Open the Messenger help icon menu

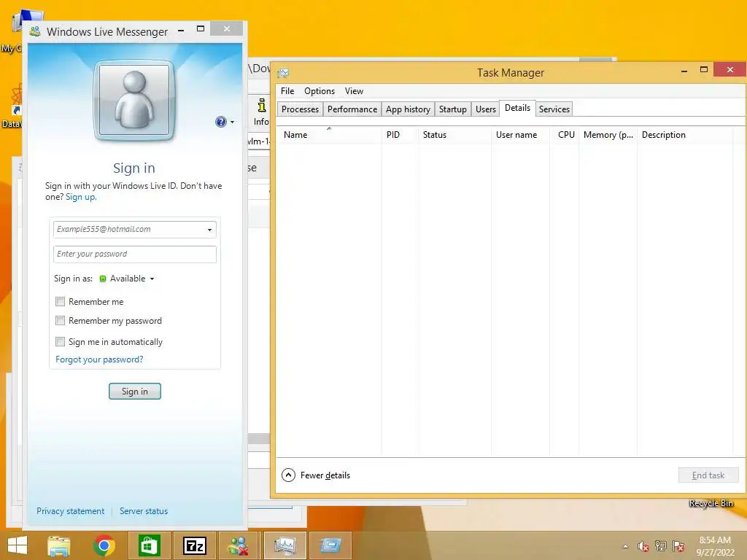pos(220,122)
